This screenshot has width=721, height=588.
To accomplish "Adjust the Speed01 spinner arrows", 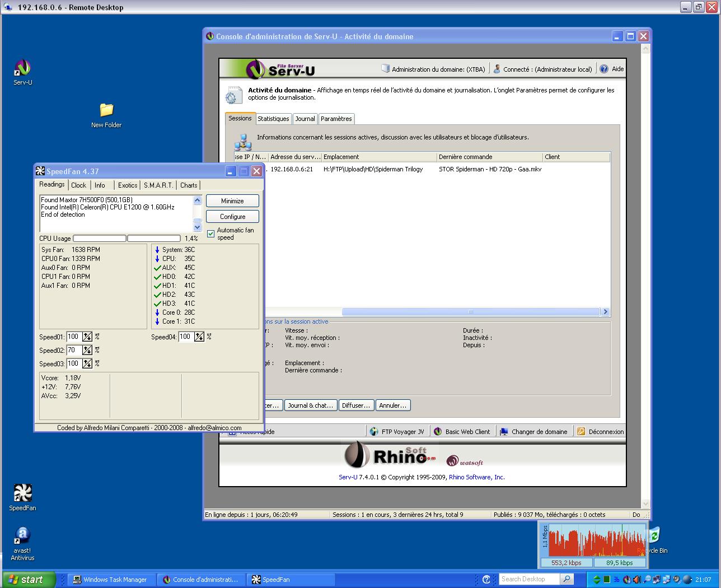I will pyautogui.click(x=87, y=337).
